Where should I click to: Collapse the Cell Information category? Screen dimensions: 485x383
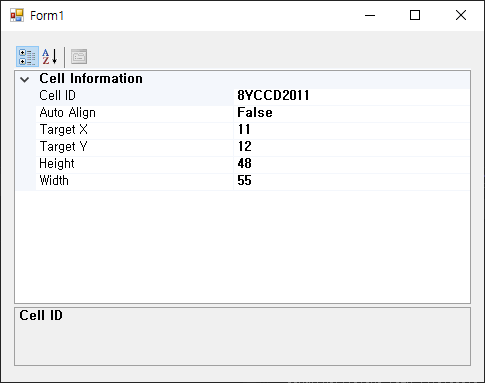[25, 79]
